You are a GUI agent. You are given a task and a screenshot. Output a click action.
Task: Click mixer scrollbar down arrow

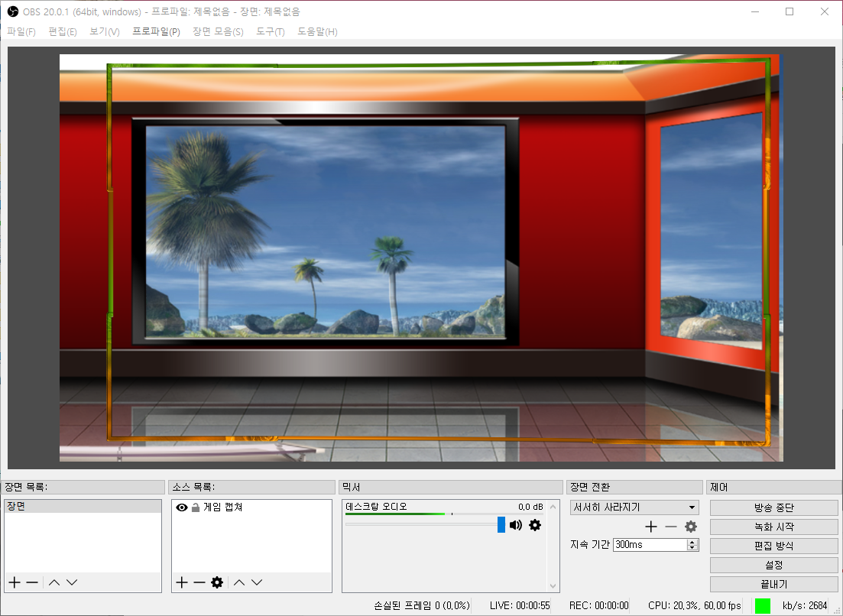pos(553,586)
